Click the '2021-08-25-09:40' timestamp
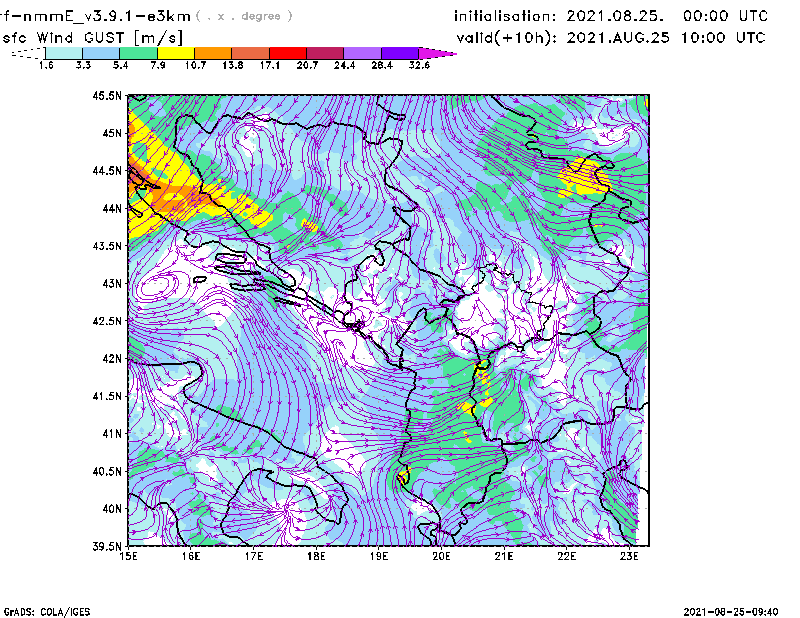Image resolution: width=800 pixels, height=618 pixels. pyautogui.click(x=731, y=612)
